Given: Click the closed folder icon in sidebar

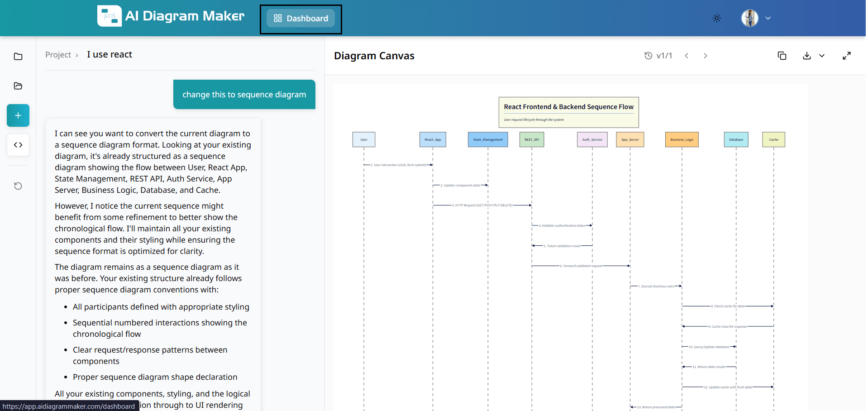Looking at the screenshot, I should click(18, 57).
